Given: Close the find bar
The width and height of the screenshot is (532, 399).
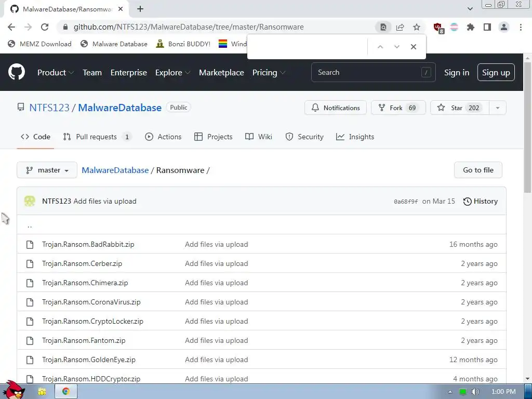Looking at the screenshot, I should coord(413,47).
